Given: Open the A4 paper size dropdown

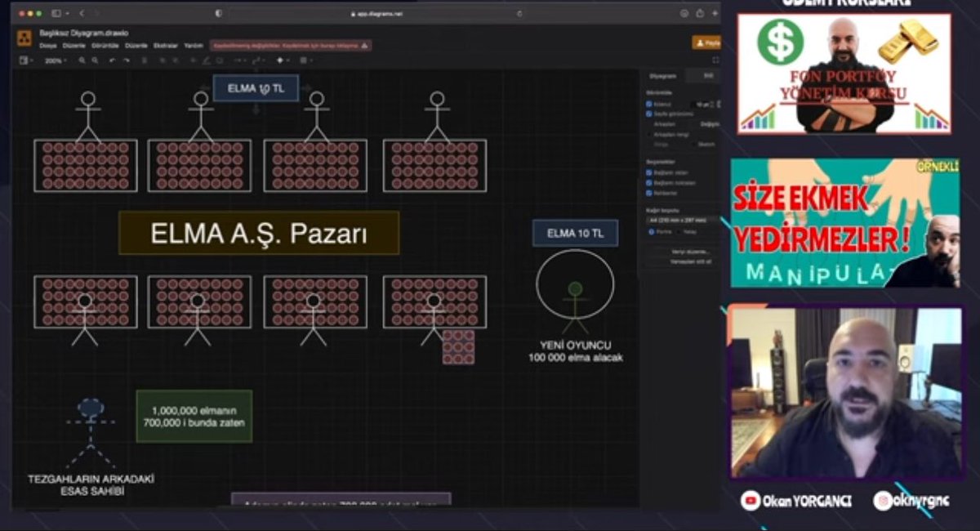Looking at the screenshot, I should (683, 220).
